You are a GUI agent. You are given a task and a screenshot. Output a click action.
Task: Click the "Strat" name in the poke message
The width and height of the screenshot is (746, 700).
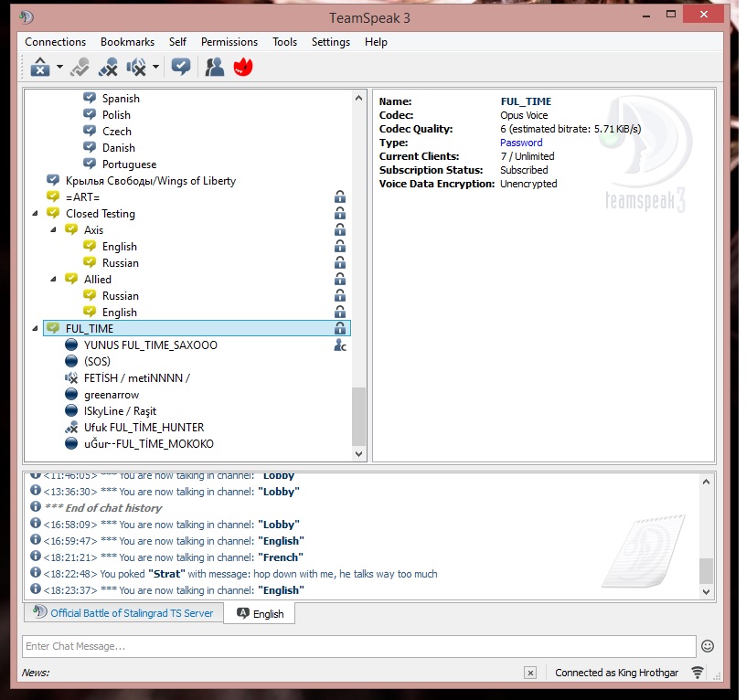[x=166, y=574]
